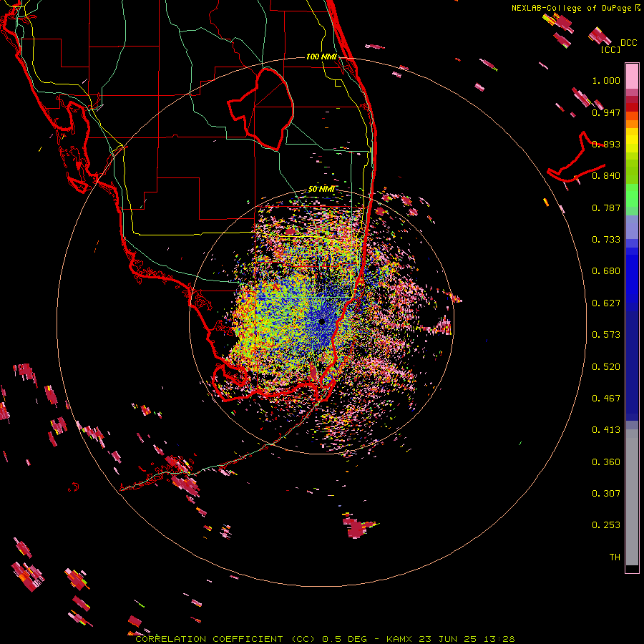This screenshot has height=644, width=644.
Task: Select the 0.947 value on the color scale
Action: 606,112
